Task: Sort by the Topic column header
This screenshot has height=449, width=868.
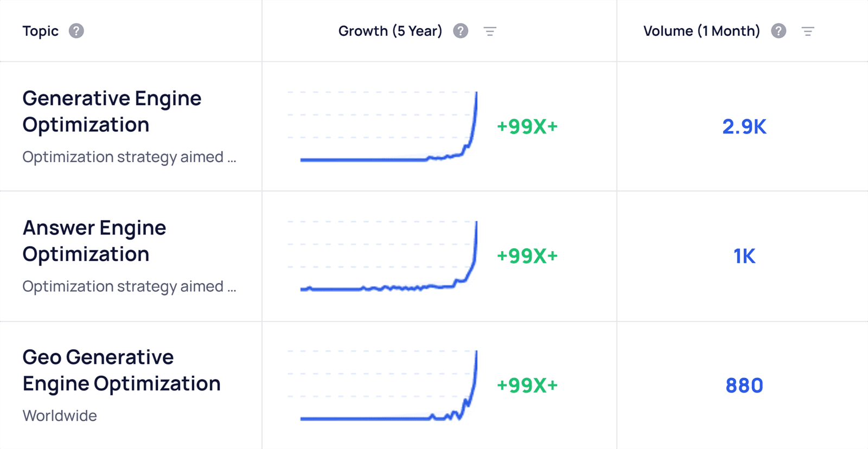Action: coord(40,31)
